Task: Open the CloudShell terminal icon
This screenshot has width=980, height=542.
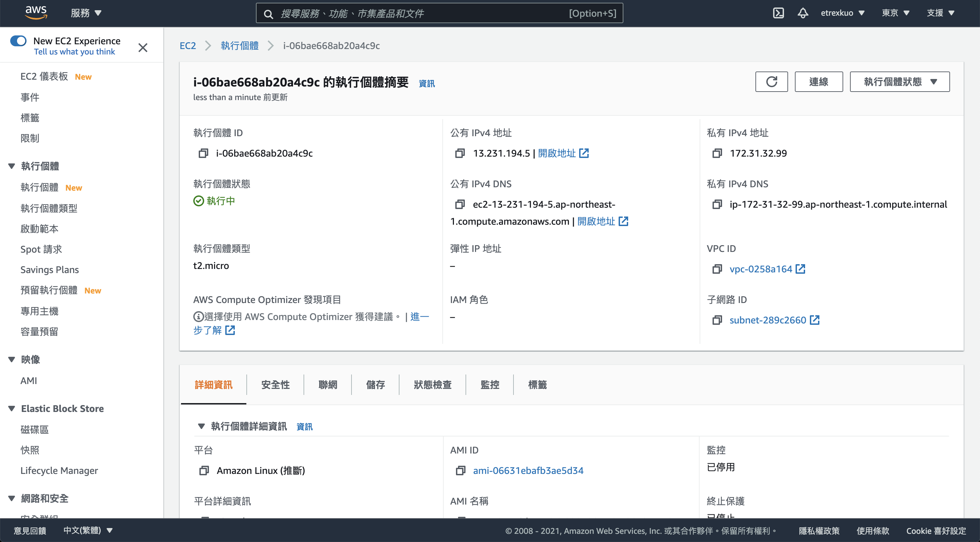Action: tap(778, 13)
